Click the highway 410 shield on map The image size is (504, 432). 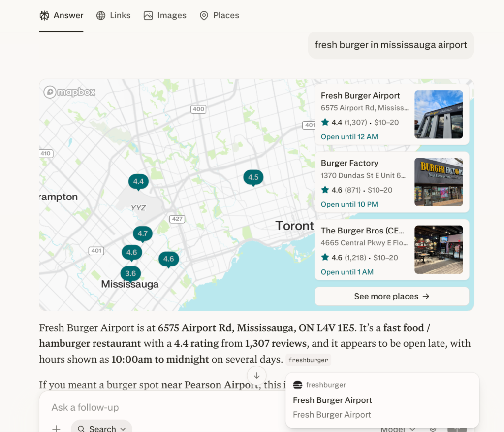(46, 153)
